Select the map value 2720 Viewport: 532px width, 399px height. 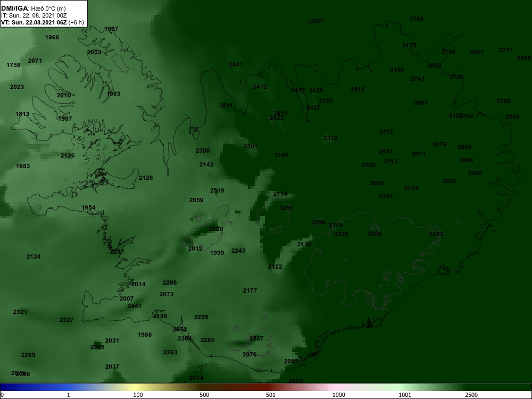click(216, 229)
